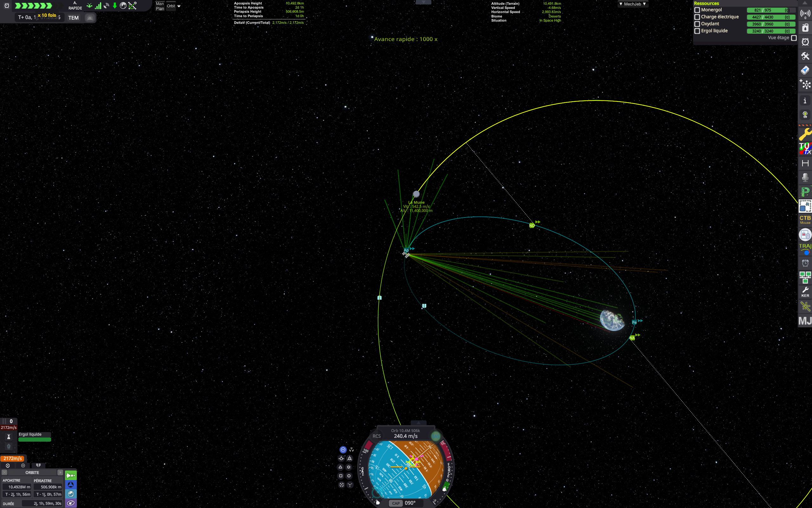Open the fuel resources app
The width and height of the screenshot is (812, 508).
805,28
